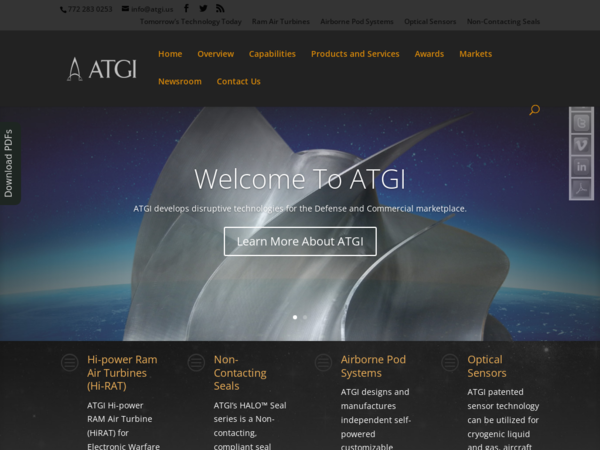Click Airborne Pod Systems top link

pyautogui.click(x=357, y=21)
